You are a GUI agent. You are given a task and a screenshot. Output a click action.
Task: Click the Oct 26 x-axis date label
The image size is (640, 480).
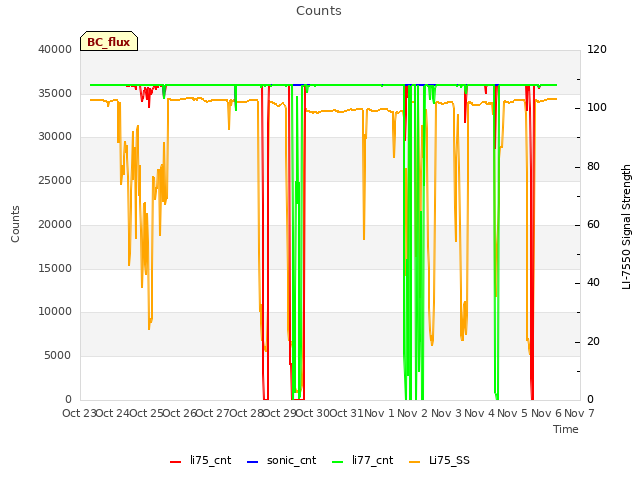(x=180, y=413)
